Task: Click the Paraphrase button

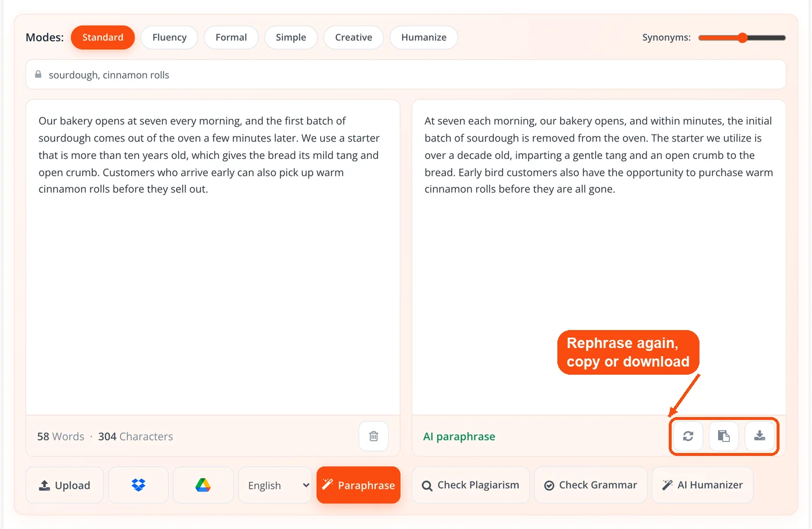Action: tap(358, 485)
